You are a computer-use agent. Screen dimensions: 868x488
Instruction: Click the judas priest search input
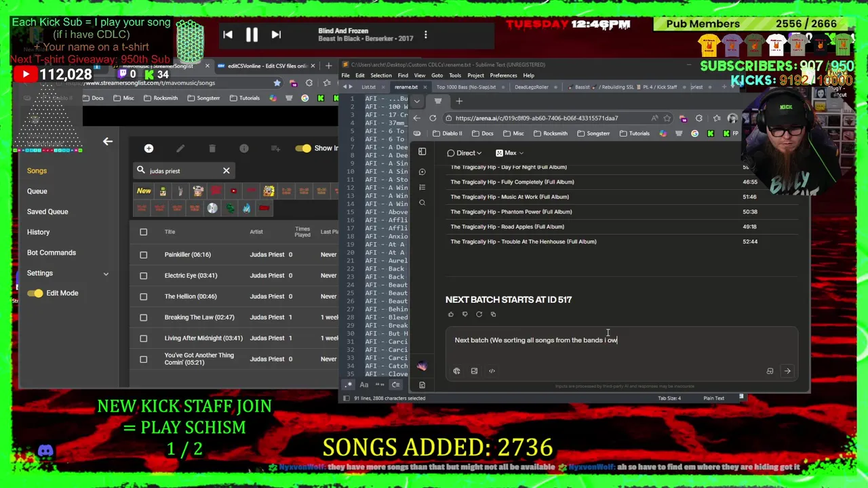[183, 171]
